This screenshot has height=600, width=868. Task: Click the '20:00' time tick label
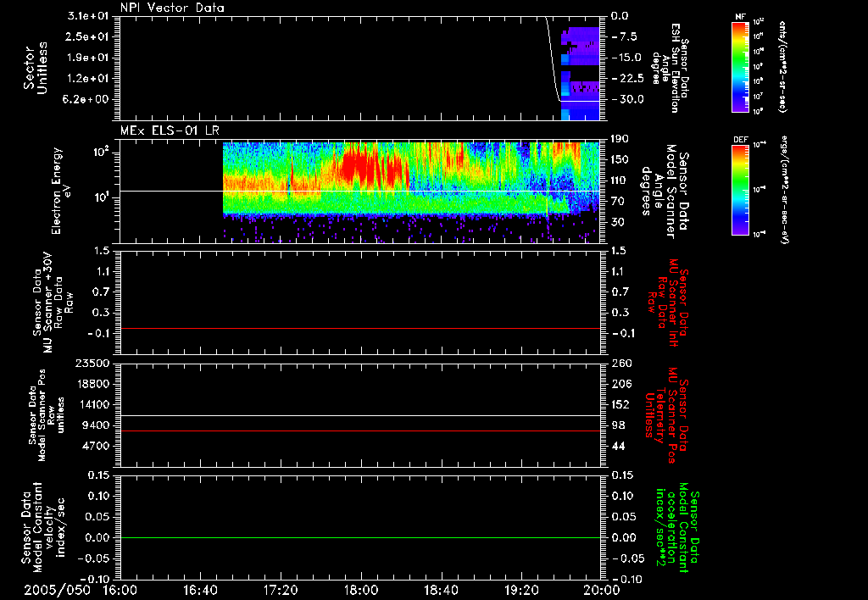pos(602,590)
